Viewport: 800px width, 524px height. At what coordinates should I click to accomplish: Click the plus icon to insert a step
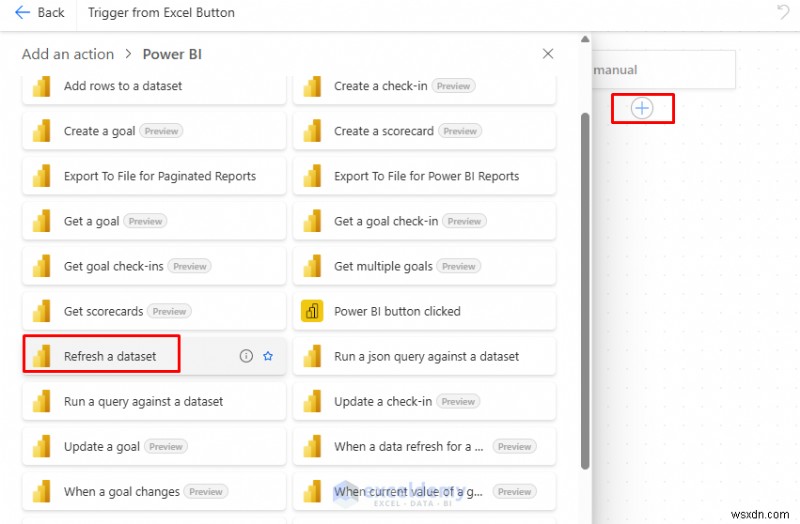pos(642,108)
